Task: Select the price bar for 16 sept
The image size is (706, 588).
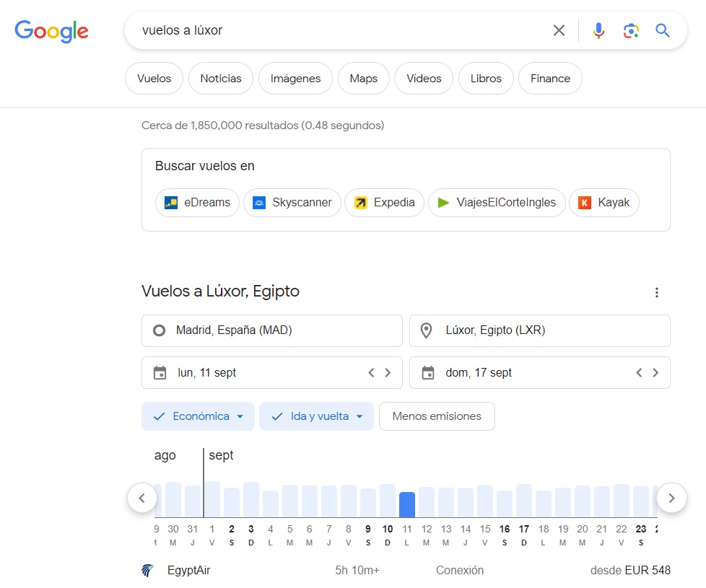Action: point(505,504)
